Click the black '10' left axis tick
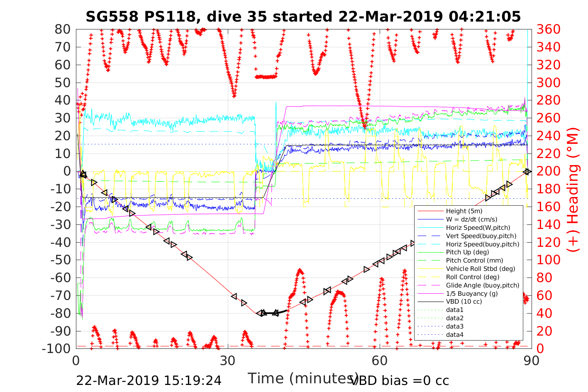 (x=63, y=153)
